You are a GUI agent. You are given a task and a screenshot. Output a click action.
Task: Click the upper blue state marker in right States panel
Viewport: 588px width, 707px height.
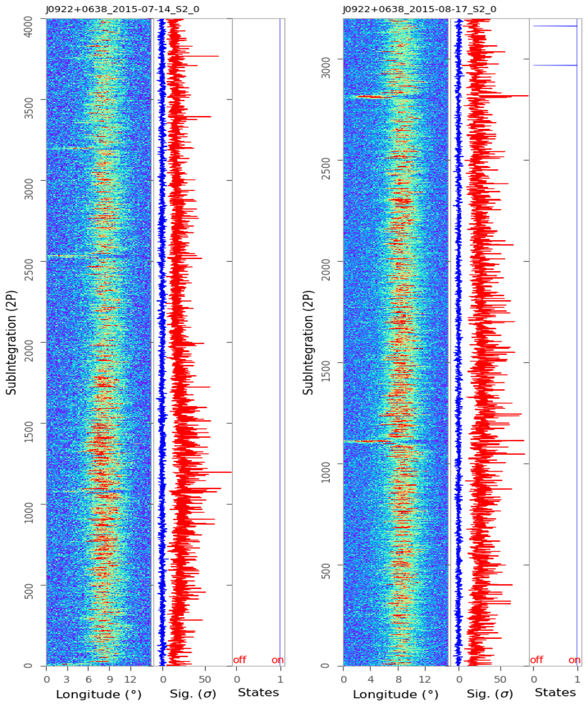(x=555, y=26)
